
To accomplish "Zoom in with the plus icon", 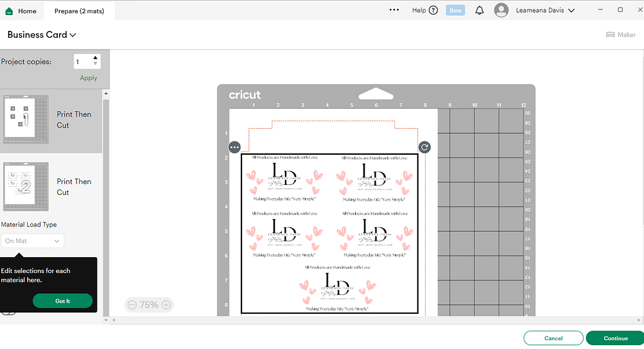I will pos(166,305).
